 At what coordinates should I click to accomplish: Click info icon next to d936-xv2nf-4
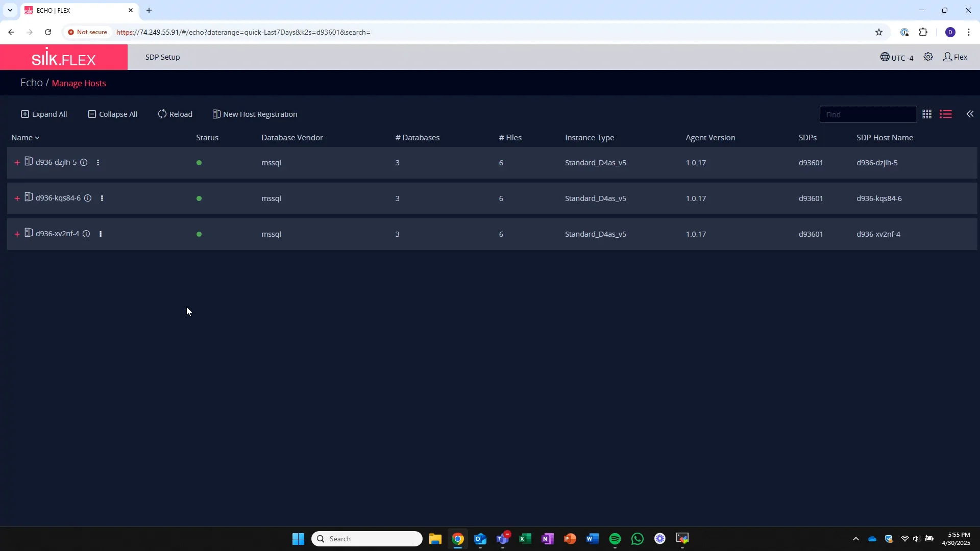click(x=86, y=234)
